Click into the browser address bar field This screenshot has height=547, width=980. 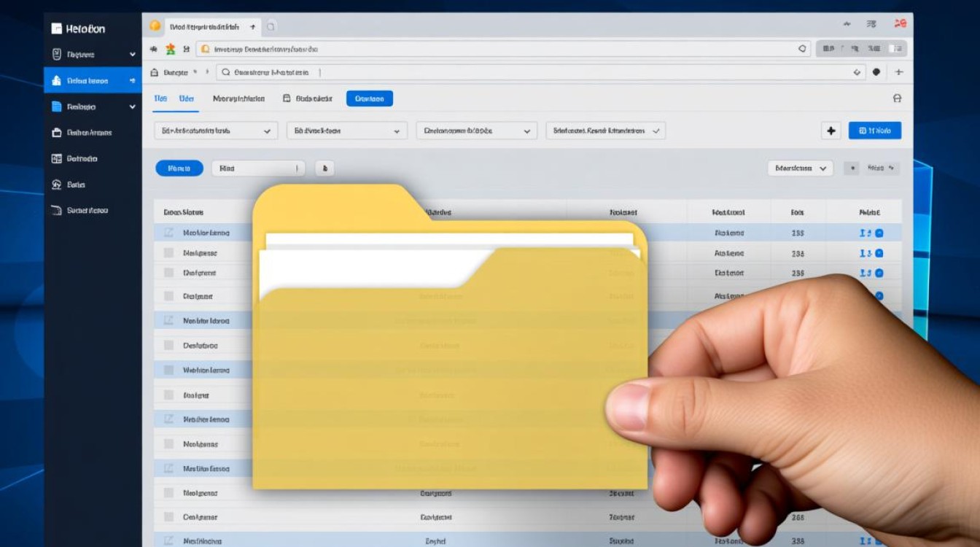tap(496, 49)
